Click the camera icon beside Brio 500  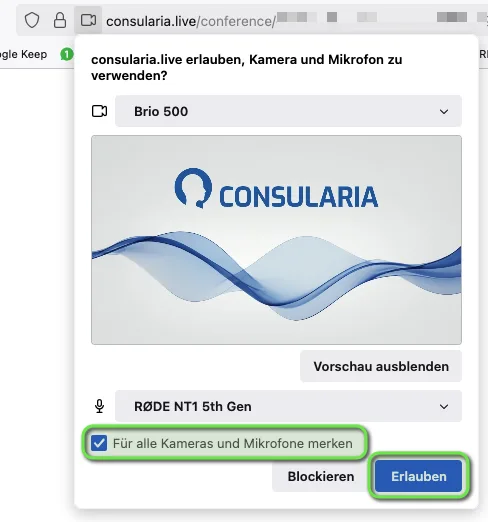pyautogui.click(x=99, y=111)
